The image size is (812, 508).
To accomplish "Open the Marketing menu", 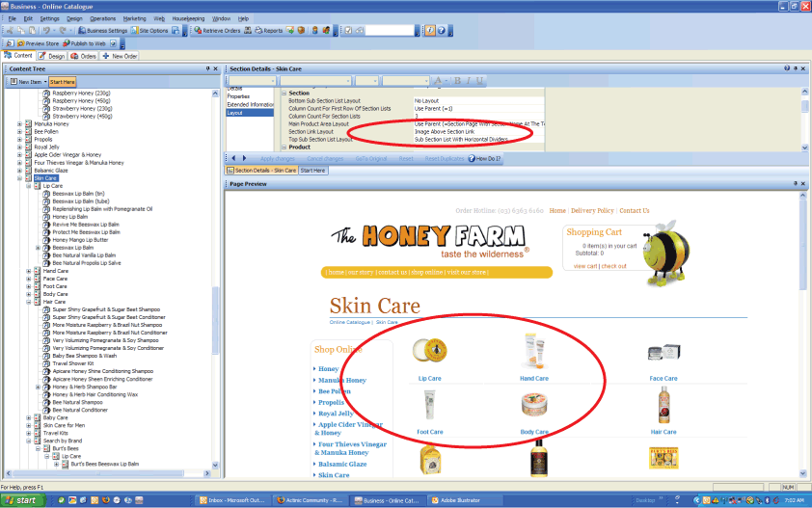I will 135,18.
